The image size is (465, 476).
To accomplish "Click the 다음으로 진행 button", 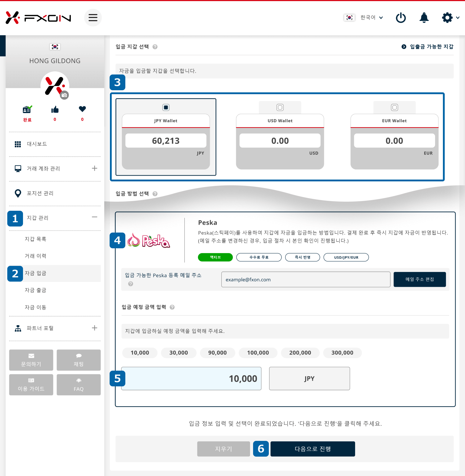I will click(x=312, y=449).
